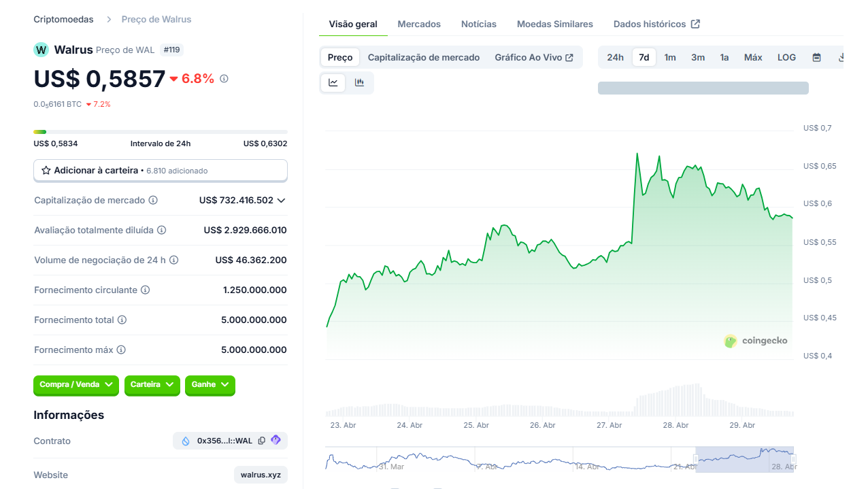Click the US$ 0,5857 price text

[x=99, y=79]
